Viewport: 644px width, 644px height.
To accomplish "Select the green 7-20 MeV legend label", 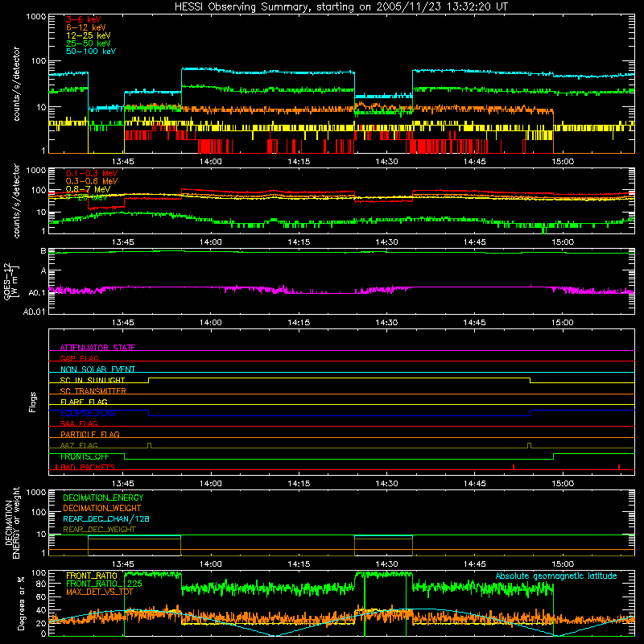I will click(x=86, y=197).
